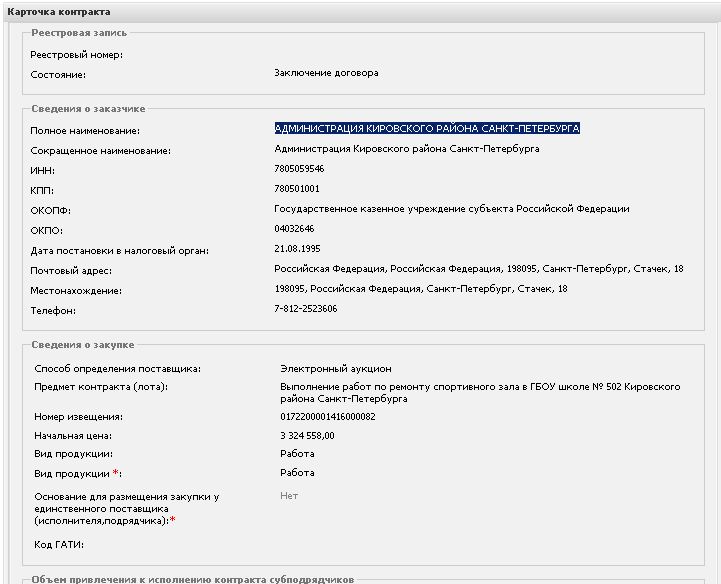Click the notice number 0172200001416000082
The height and width of the screenshot is (584, 721).
(x=327, y=416)
